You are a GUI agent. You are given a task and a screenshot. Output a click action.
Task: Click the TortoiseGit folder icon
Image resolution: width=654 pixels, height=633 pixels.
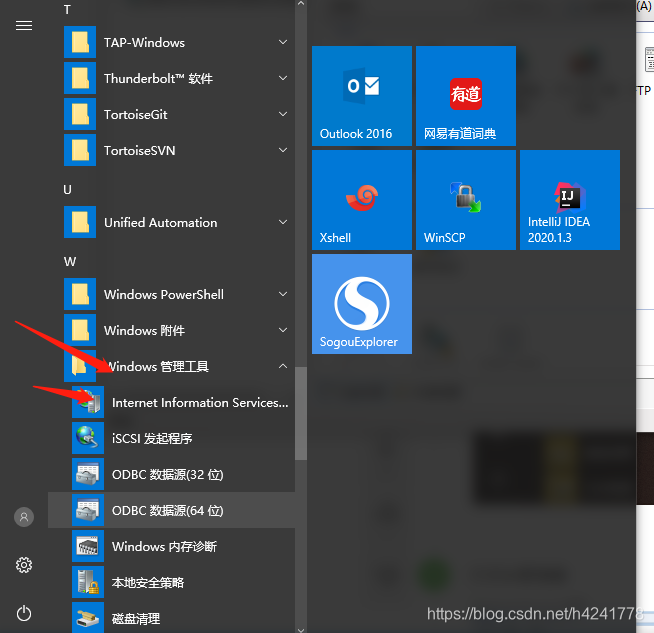point(80,114)
